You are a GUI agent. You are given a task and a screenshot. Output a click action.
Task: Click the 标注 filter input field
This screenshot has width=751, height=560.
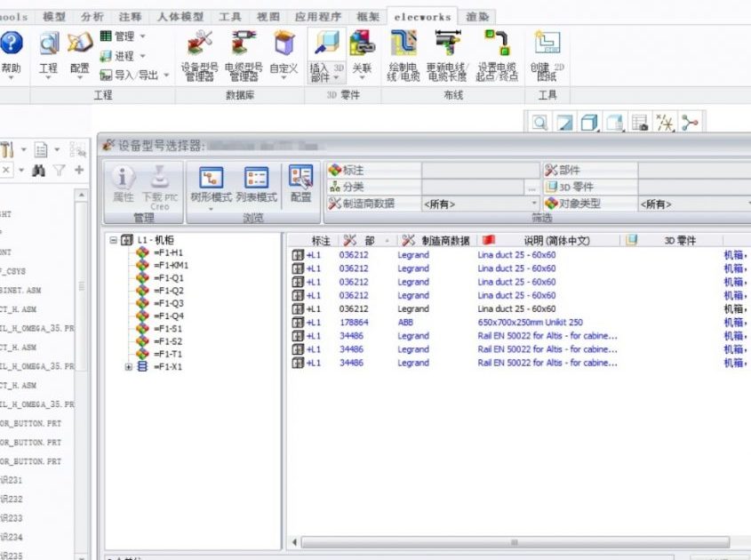tap(481, 170)
